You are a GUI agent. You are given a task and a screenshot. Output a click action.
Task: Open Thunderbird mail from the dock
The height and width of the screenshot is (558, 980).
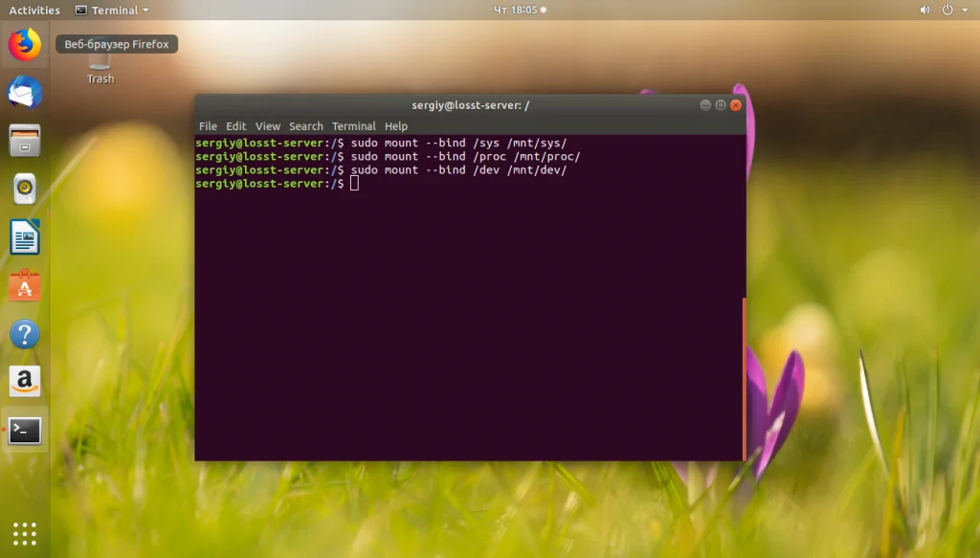click(24, 93)
